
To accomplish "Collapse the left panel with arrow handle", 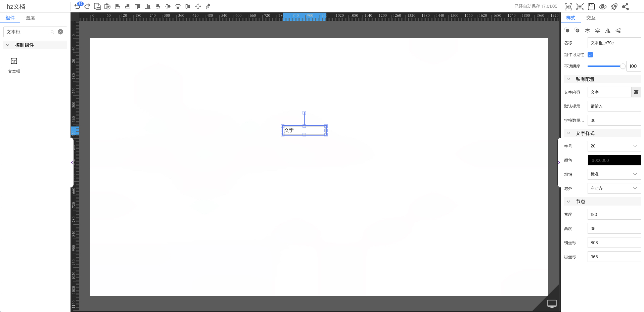I will [72, 163].
